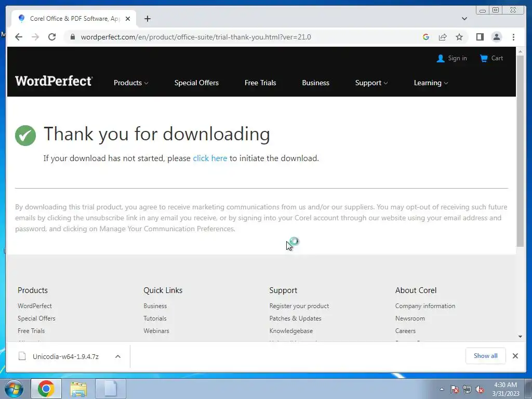Expand the Support navigation menu
This screenshot has height=399, width=532.
point(371,83)
